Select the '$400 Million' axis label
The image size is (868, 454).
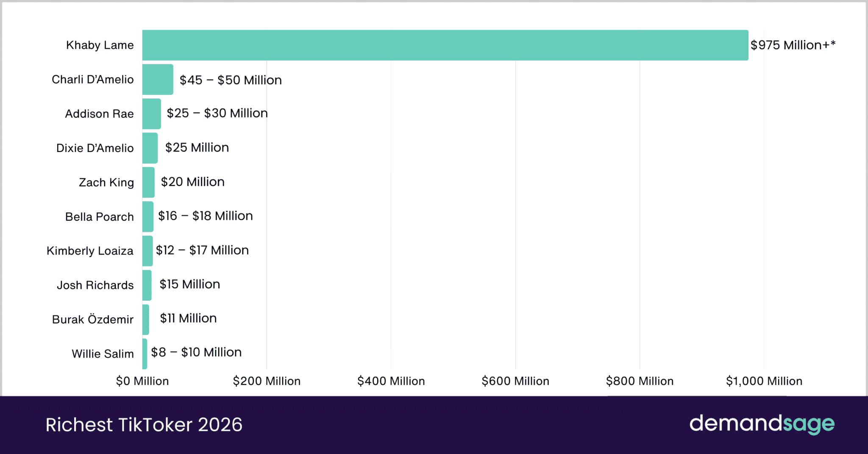[391, 381]
